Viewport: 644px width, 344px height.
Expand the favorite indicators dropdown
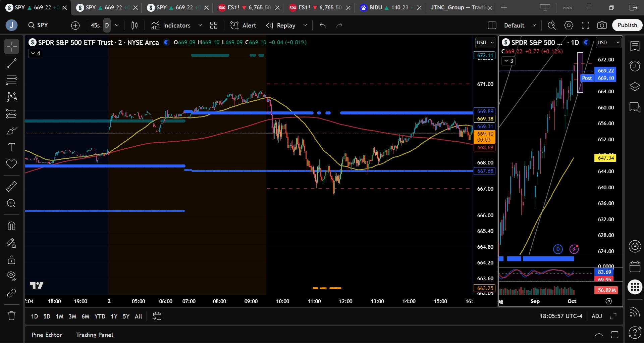[x=200, y=25]
